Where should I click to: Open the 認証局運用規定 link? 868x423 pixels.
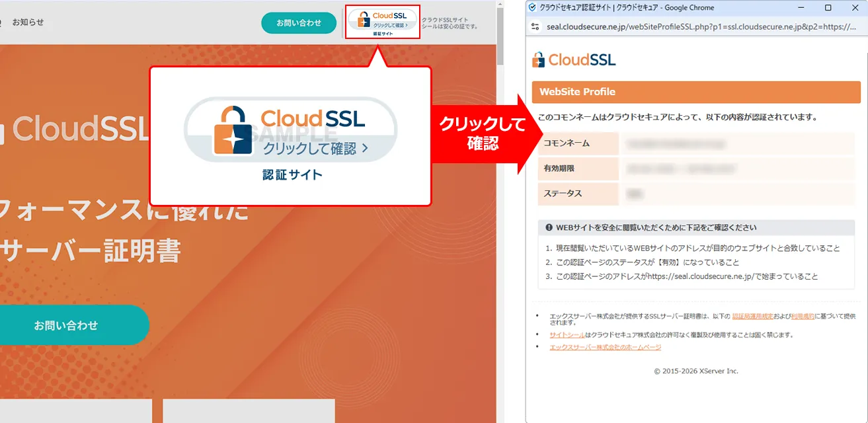pyautogui.click(x=753, y=317)
